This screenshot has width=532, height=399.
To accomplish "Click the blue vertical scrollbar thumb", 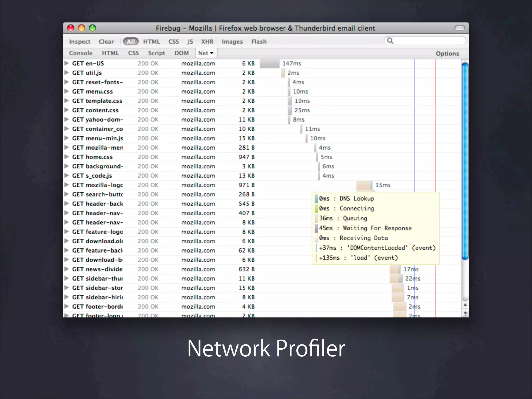I will [465, 161].
